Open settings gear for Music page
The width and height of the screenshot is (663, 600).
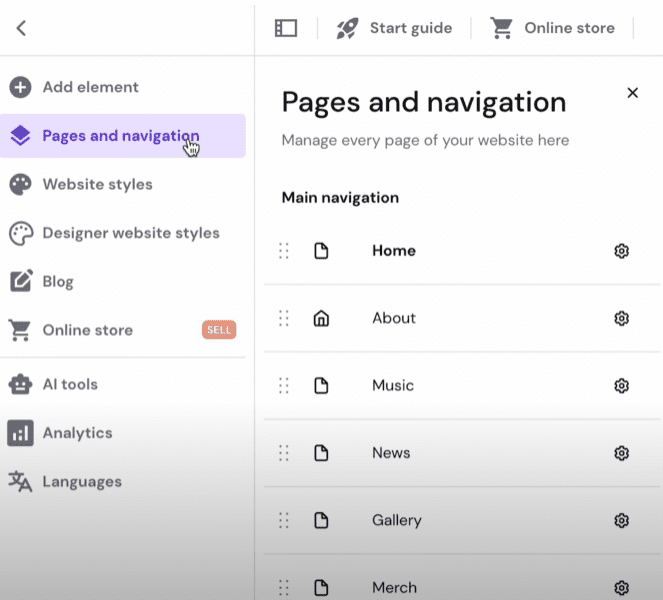pyautogui.click(x=621, y=386)
